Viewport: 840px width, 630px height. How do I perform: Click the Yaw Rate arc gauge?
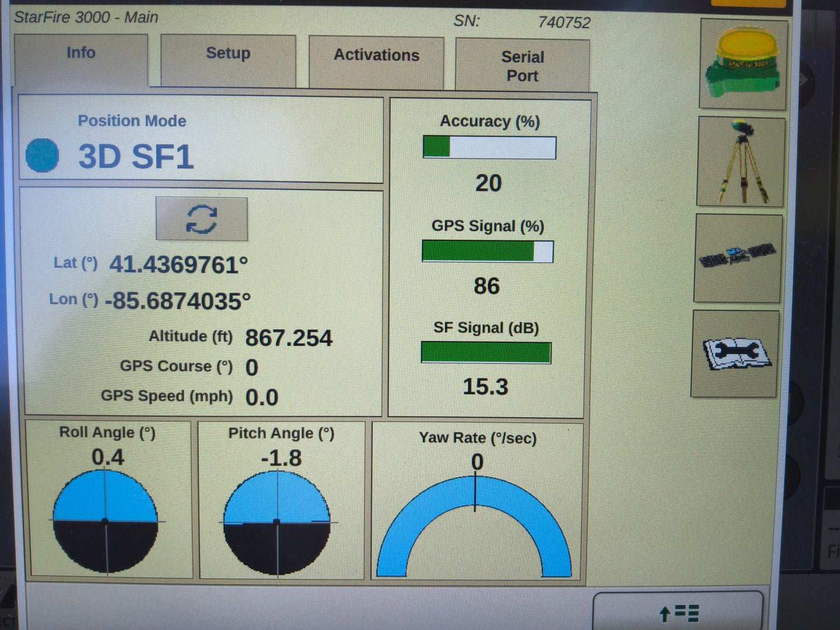[x=474, y=526]
